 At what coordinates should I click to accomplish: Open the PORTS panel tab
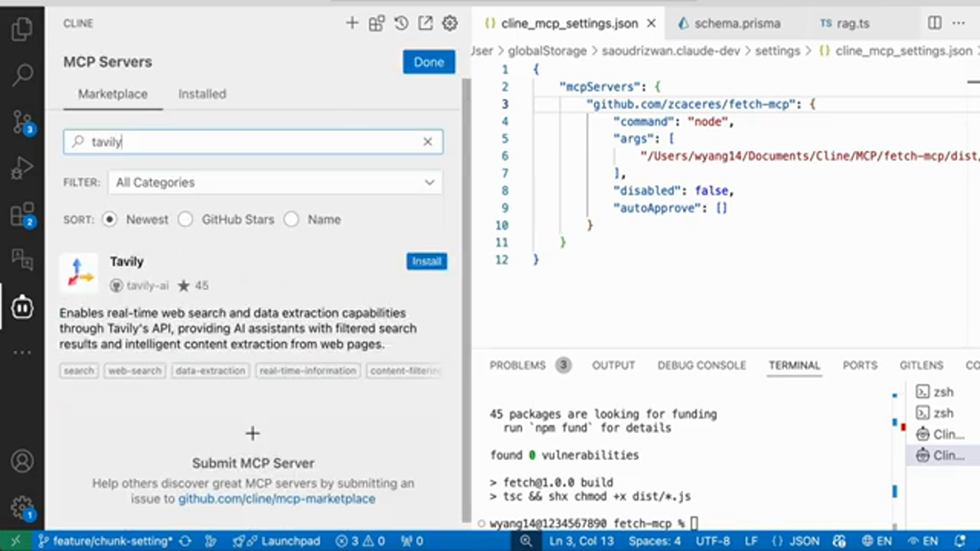[x=860, y=366]
